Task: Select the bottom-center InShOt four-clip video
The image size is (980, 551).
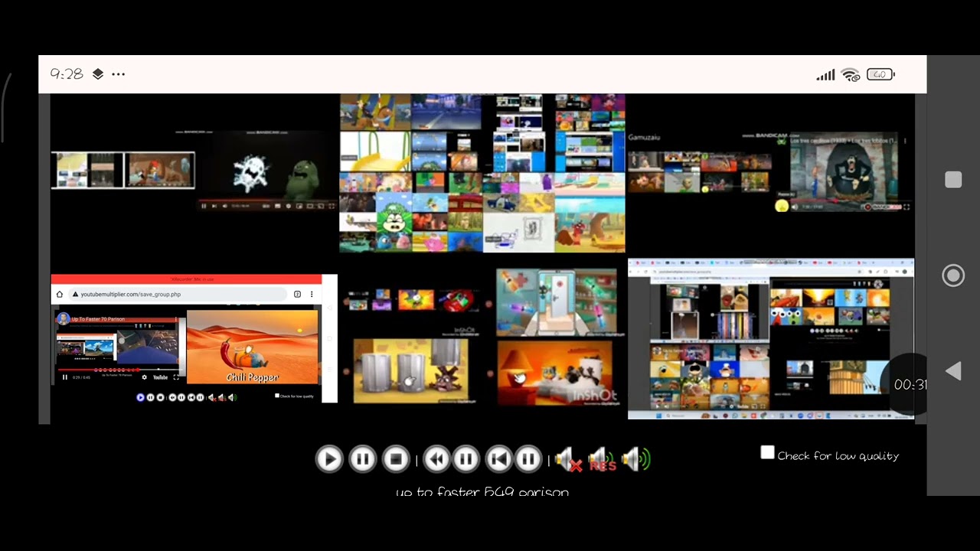Action: pyautogui.click(x=482, y=337)
